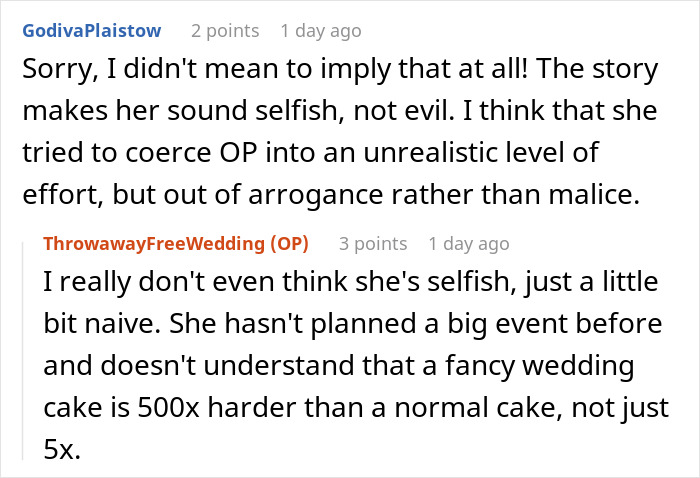Click the '2 points' score on GodivaPlaistow's comment

tap(226, 31)
